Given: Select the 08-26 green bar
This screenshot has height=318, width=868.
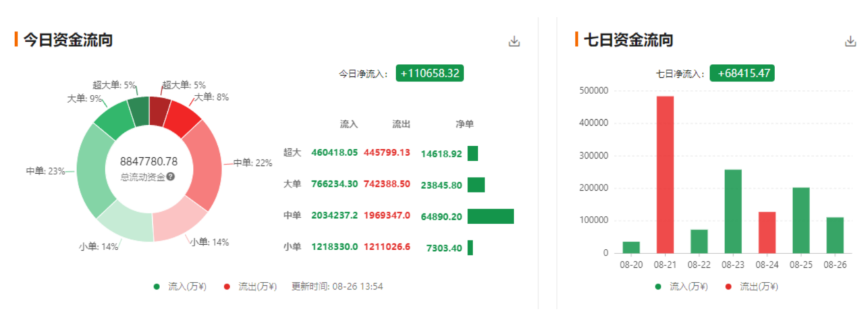Looking at the screenshot, I should coord(835,235).
